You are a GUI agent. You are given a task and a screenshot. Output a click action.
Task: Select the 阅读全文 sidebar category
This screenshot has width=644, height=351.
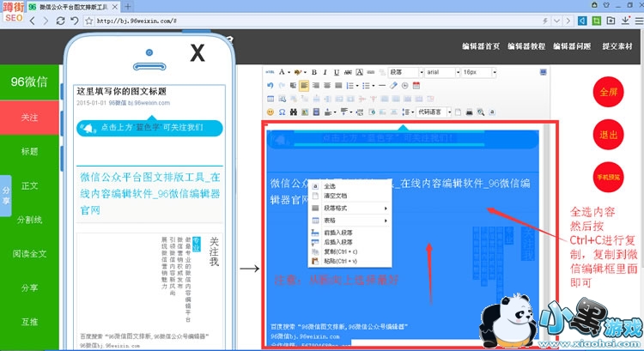29,254
